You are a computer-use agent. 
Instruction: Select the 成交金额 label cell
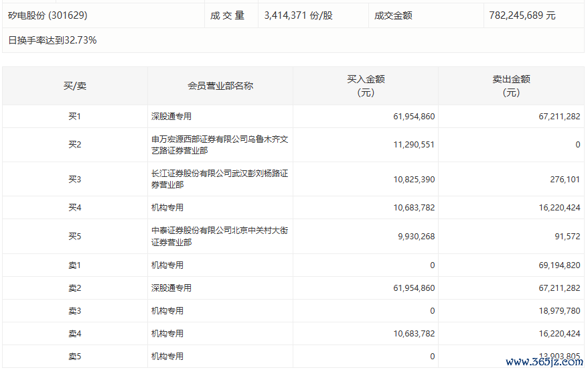point(393,15)
